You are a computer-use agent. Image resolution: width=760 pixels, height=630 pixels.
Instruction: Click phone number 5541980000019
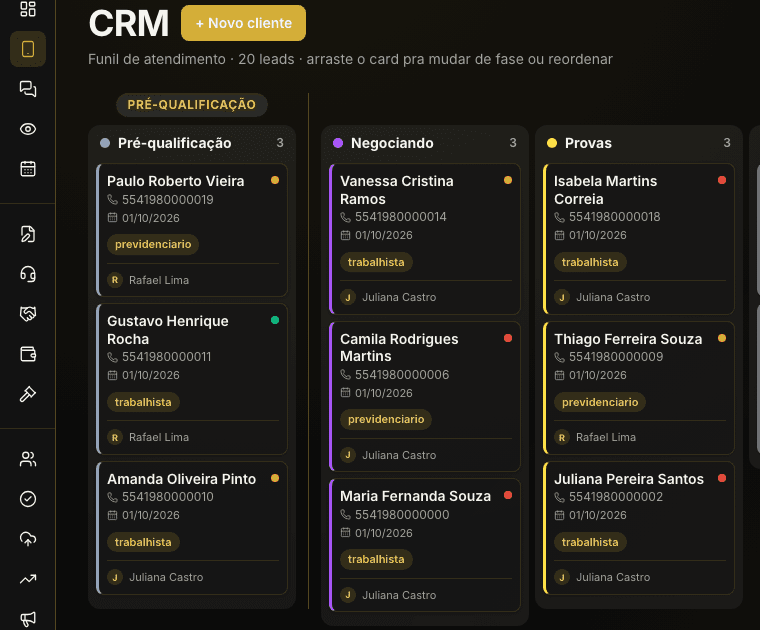168,200
